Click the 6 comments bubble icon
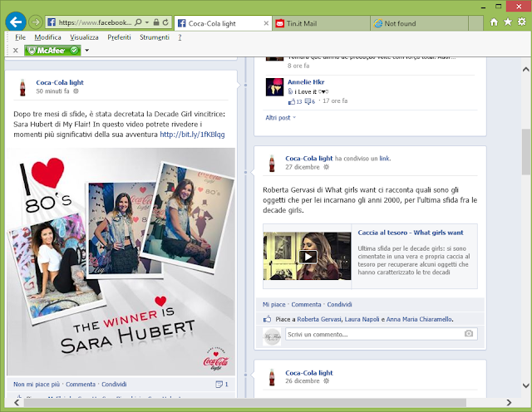This screenshot has width=532, height=412. [x=308, y=101]
